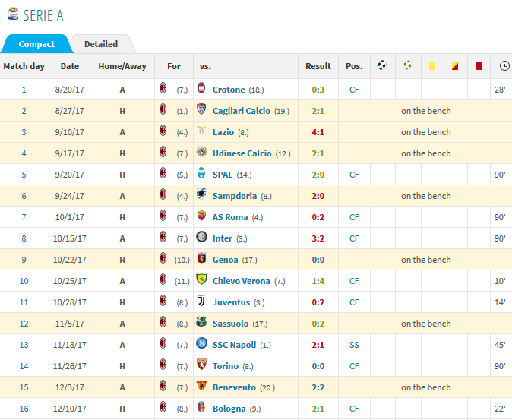Open the 2:2 result against Benevento

[318, 387]
